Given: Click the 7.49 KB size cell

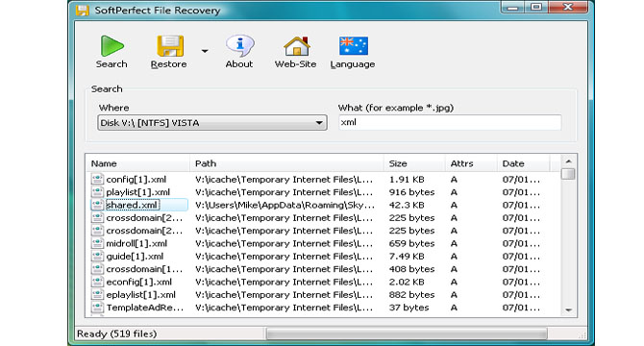Looking at the screenshot, I should point(407,257).
